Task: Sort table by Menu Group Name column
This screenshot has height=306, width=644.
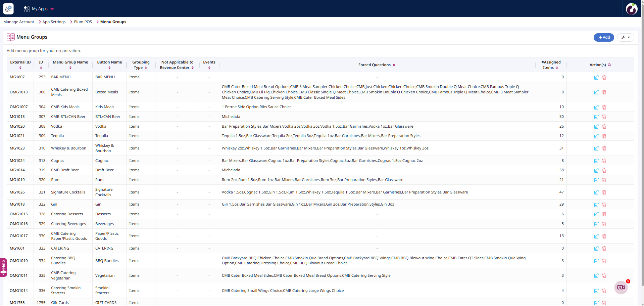Action: tap(70, 65)
